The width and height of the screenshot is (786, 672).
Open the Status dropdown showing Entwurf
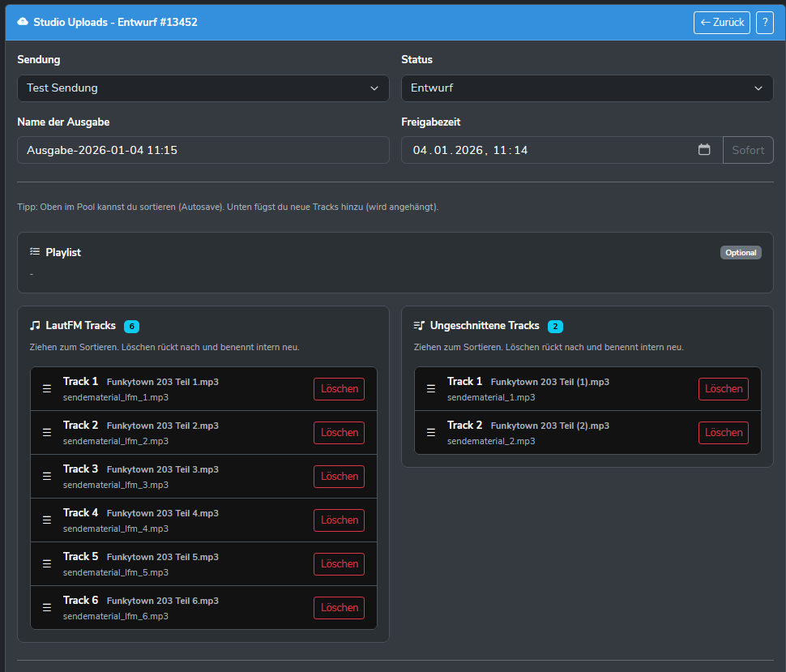(x=587, y=88)
